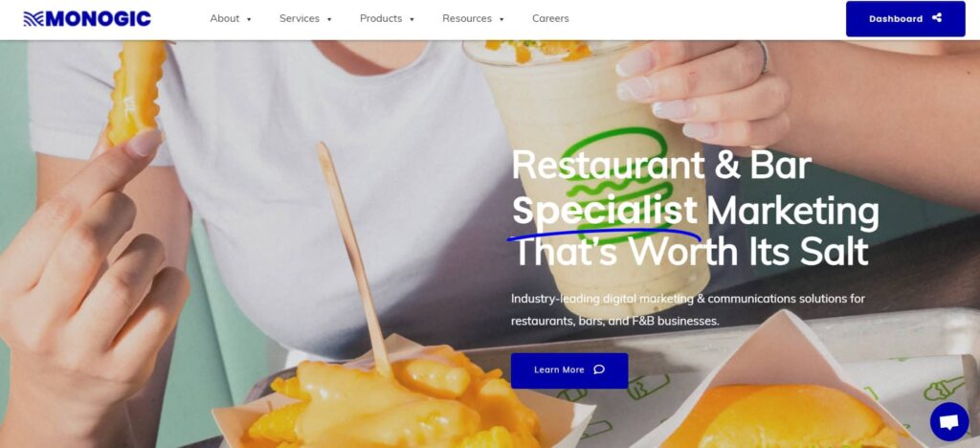This screenshot has height=448, width=980.
Task: Expand the About dropdown arrow
Action: [249, 19]
